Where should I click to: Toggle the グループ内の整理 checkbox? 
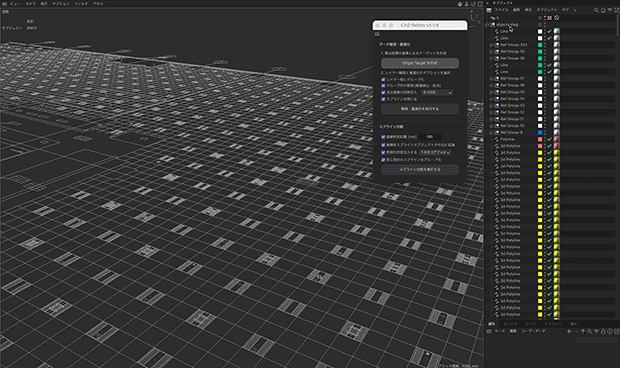[383, 85]
